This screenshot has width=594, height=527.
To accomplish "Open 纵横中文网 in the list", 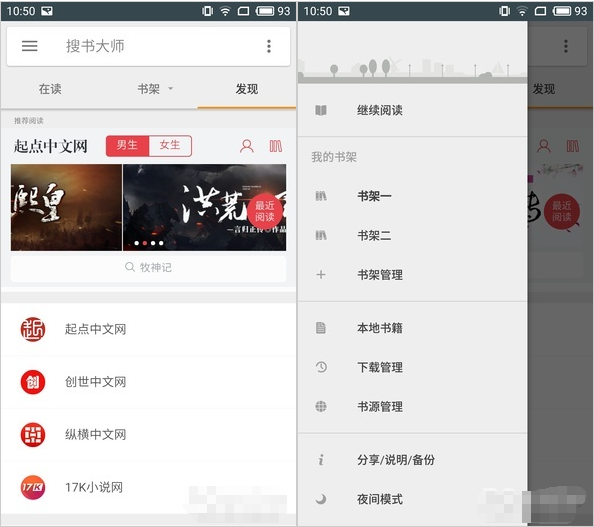I will click(x=148, y=435).
